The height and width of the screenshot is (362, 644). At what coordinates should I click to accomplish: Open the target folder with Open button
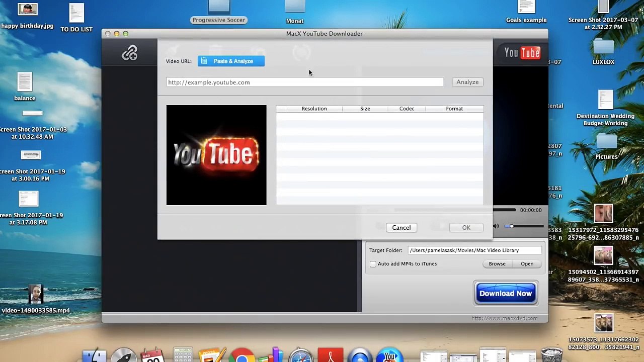click(x=527, y=264)
